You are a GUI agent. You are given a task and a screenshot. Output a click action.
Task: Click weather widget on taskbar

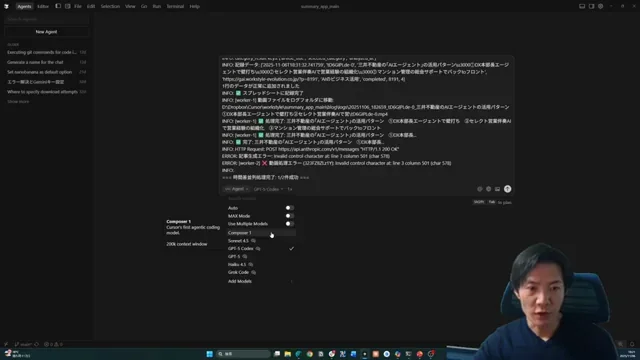(18, 354)
